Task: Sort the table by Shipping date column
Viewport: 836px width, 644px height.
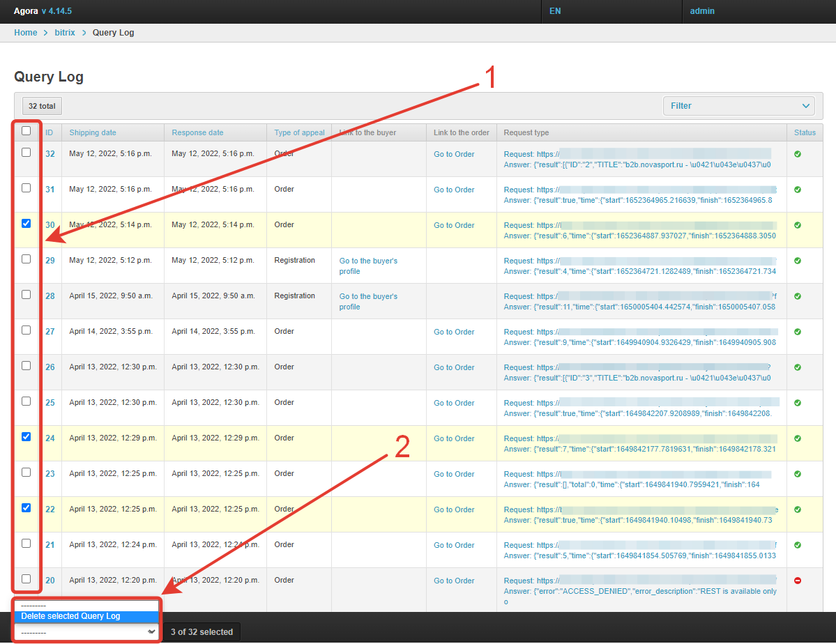Action: pyautogui.click(x=93, y=132)
